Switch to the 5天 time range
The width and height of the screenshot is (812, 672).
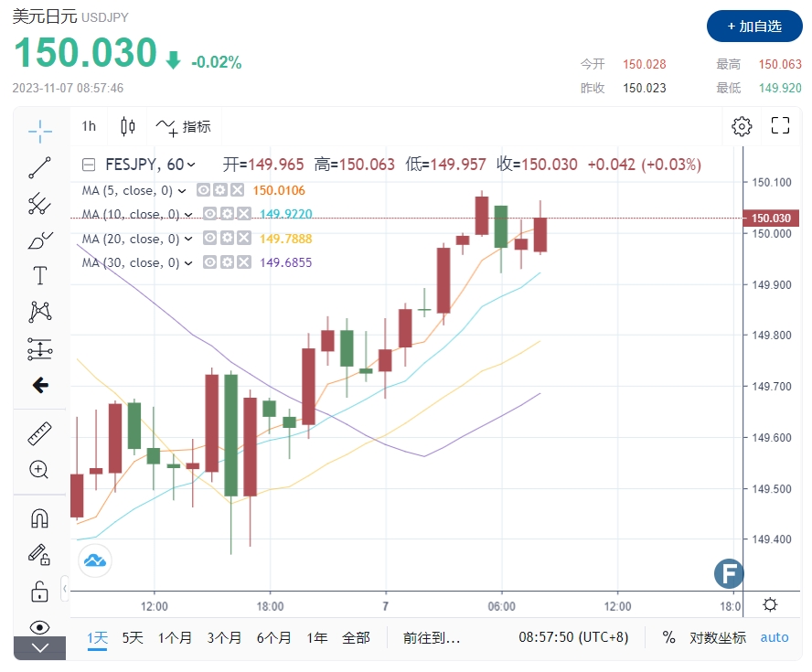(133, 637)
